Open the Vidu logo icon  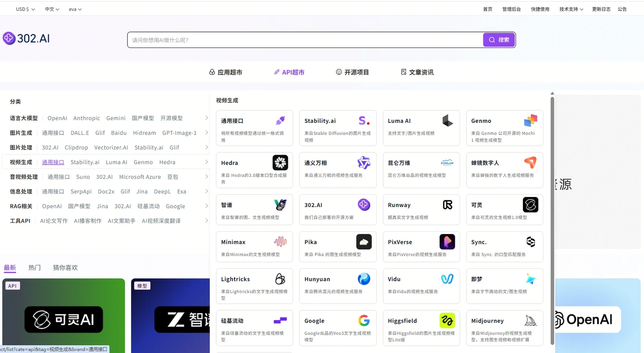tap(447, 279)
